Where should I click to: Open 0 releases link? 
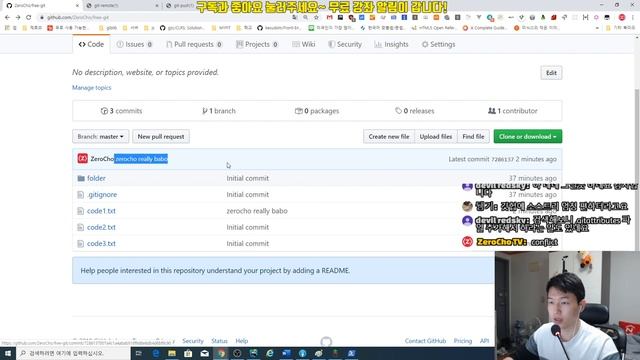tap(415, 111)
